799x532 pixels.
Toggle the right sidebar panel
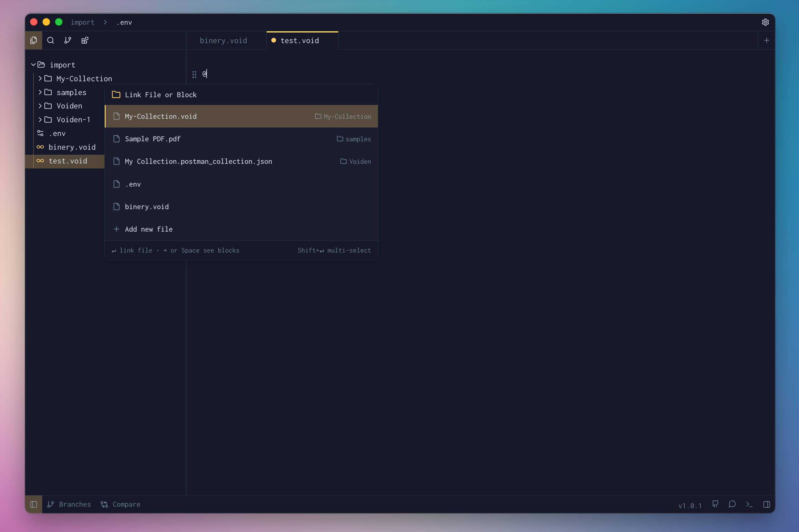click(766, 504)
